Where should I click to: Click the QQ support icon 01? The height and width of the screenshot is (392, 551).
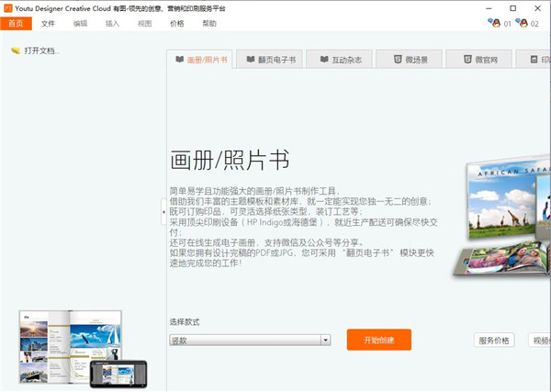tap(495, 23)
